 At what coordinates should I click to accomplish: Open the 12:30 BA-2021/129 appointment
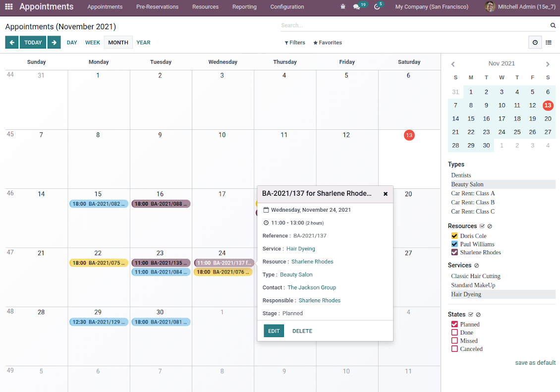(x=99, y=322)
